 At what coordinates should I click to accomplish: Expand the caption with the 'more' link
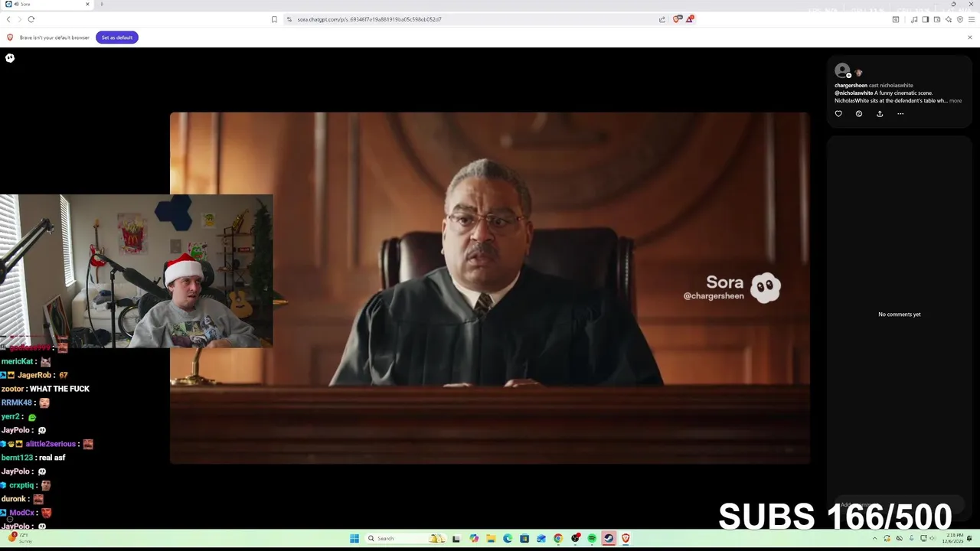coord(955,100)
